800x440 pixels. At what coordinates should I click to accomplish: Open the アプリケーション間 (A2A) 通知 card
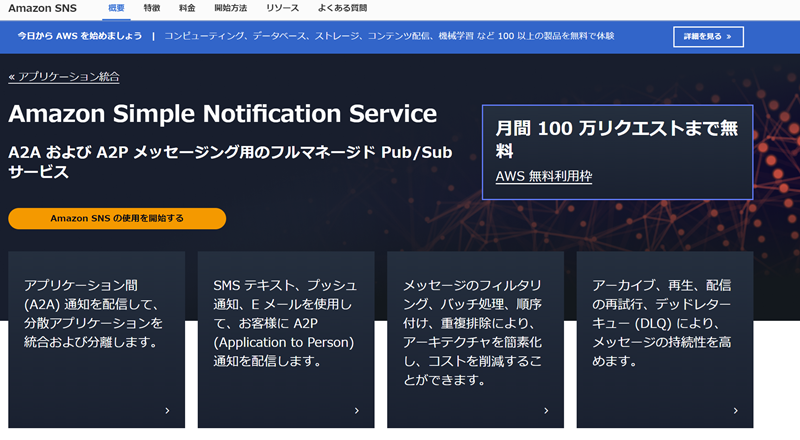[96, 339]
